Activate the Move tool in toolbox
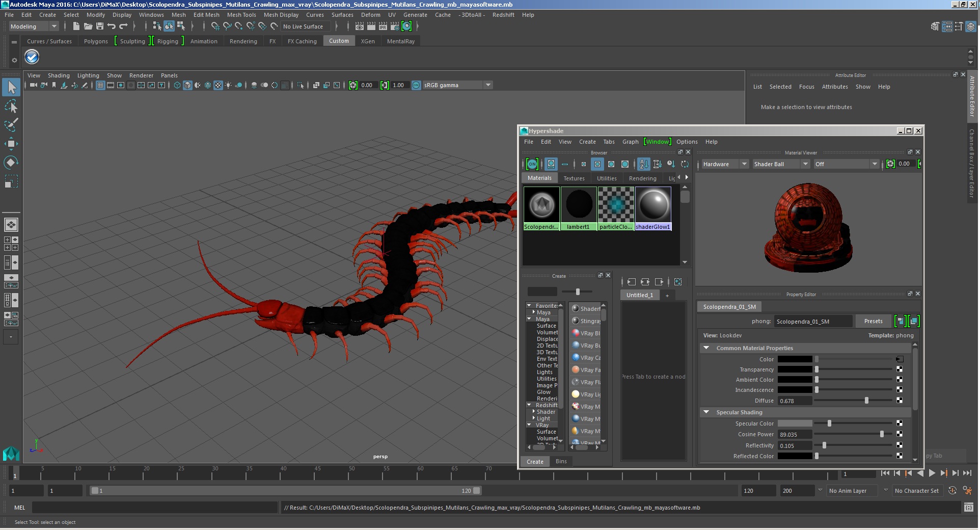The height and width of the screenshot is (530, 980). (x=11, y=144)
